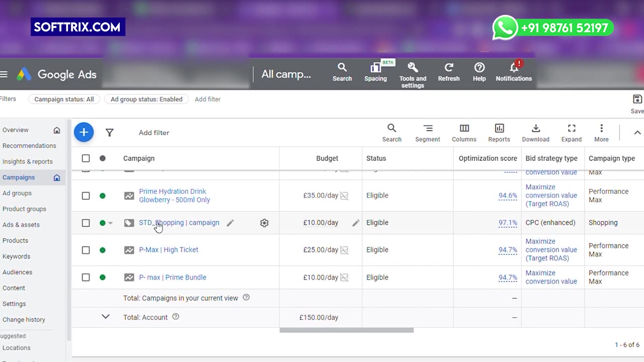Open the All campaigns account selector
644x362 pixels.
[286, 74]
